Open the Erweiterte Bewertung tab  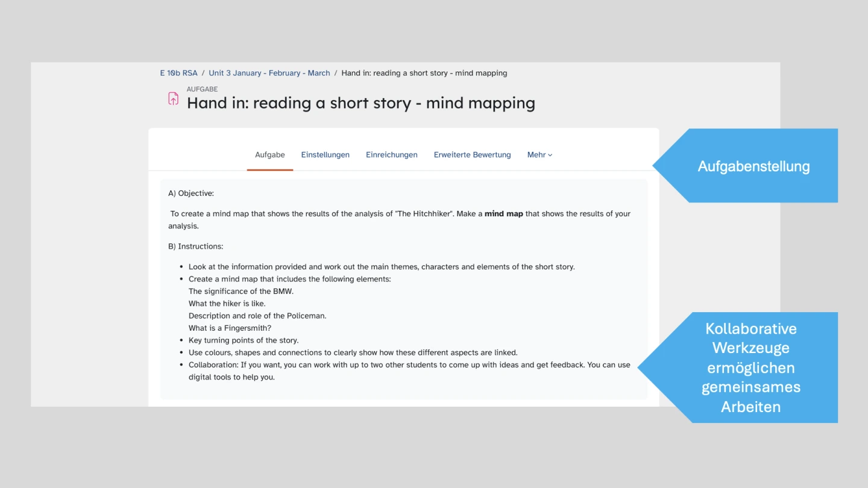pos(472,155)
